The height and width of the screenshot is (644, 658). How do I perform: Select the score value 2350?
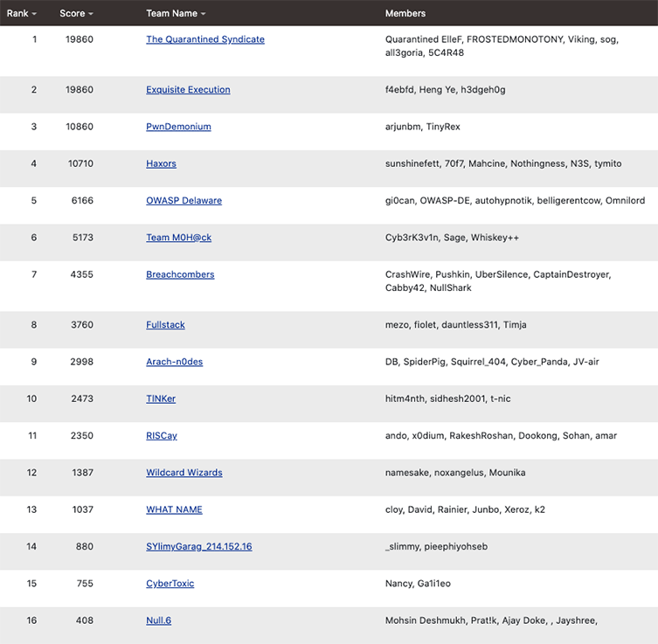(x=82, y=435)
